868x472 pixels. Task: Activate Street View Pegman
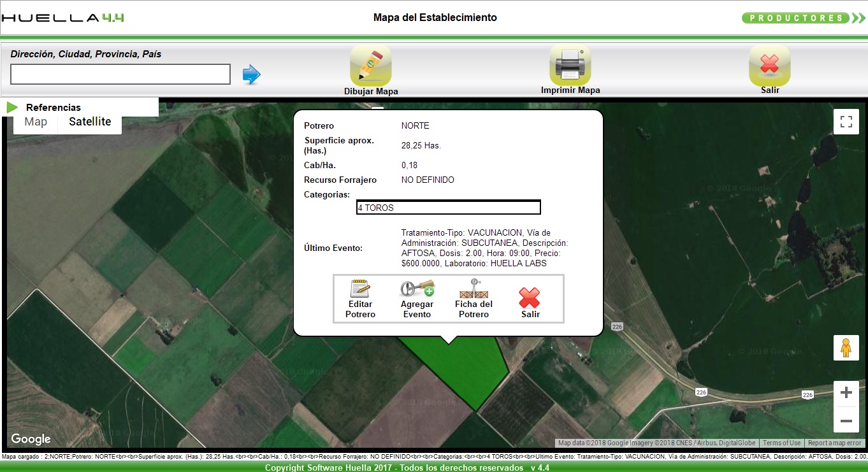(x=846, y=348)
